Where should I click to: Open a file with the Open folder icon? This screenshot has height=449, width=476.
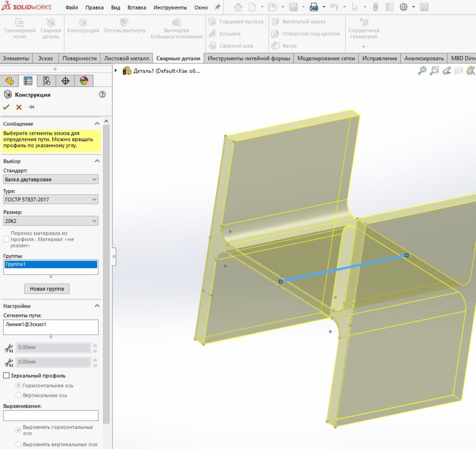point(273,7)
